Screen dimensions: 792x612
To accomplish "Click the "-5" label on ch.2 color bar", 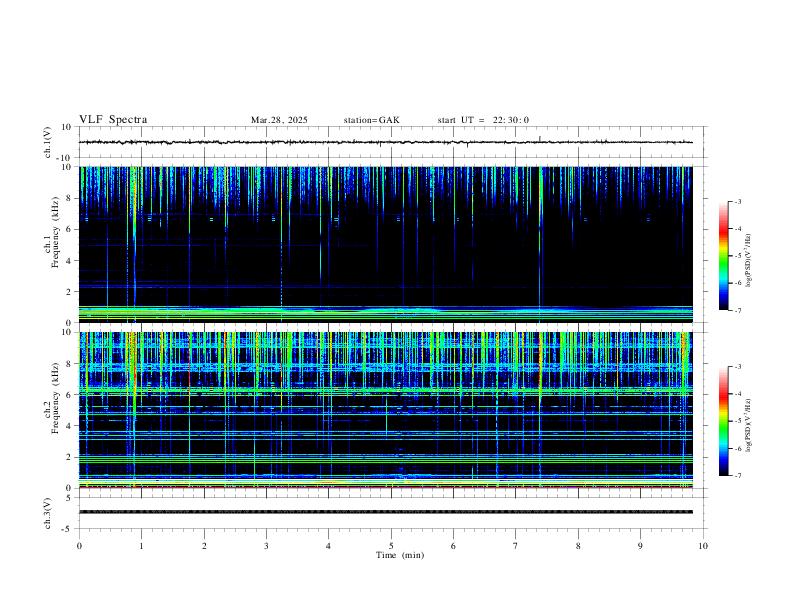I will pyautogui.click(x=737, y=421).
